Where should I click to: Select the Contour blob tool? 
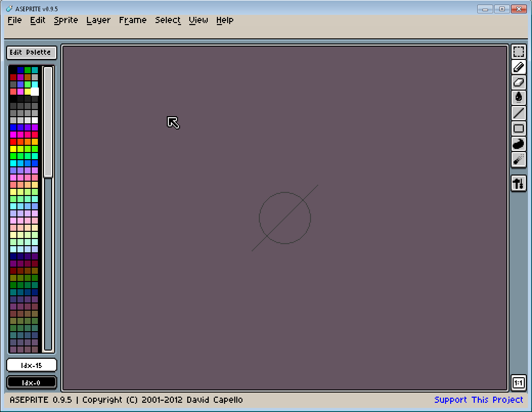pos(518,144)
